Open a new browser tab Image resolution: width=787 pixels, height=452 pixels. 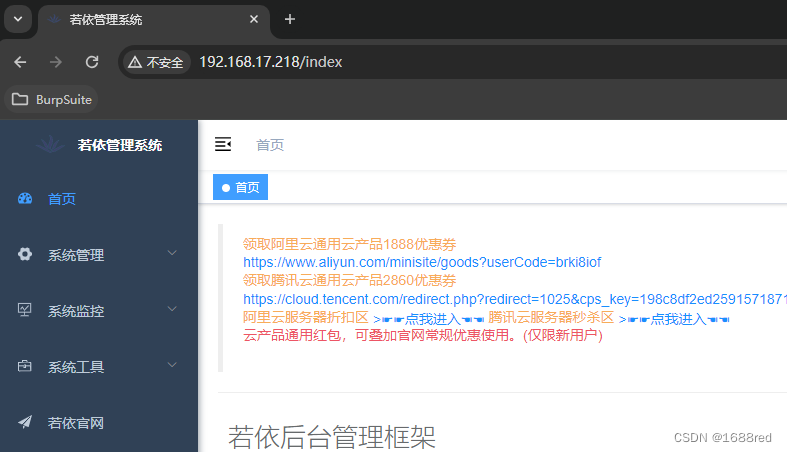coord(290,19)
